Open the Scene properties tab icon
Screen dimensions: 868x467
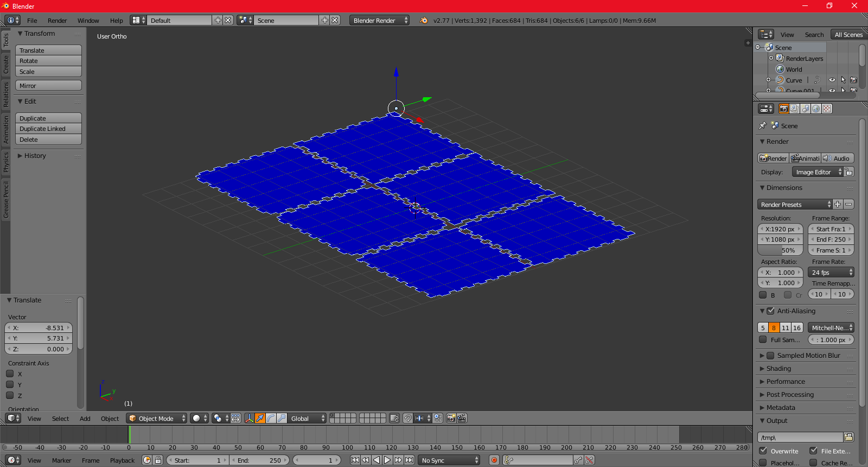tap(805, 109)
